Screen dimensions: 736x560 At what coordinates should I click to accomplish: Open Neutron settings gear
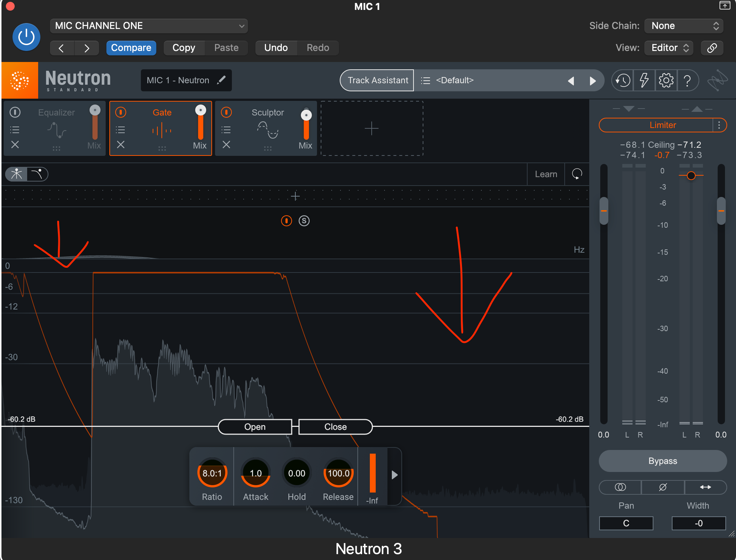coord(666,80)
